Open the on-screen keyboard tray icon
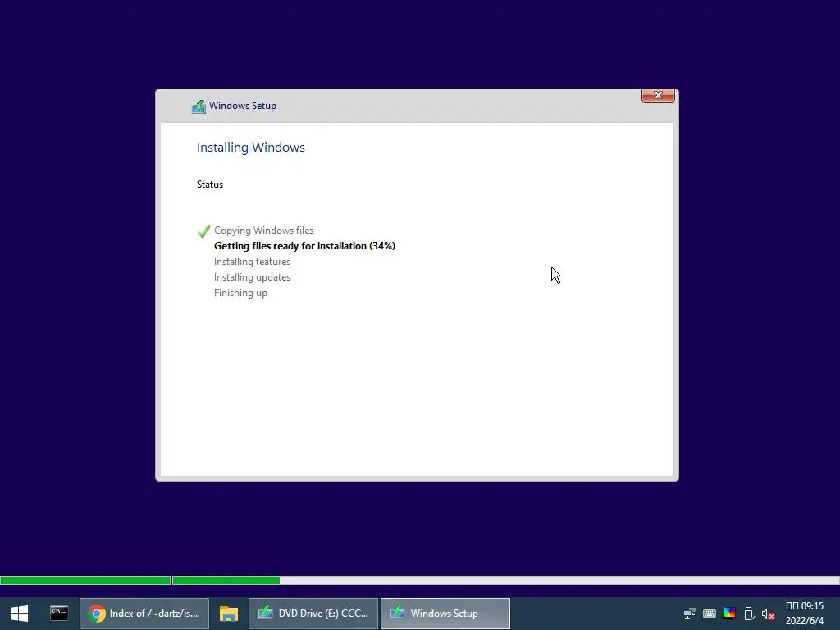Image resolution: width=840 pixels, height=630 pixels. click(x=710, y=614)
